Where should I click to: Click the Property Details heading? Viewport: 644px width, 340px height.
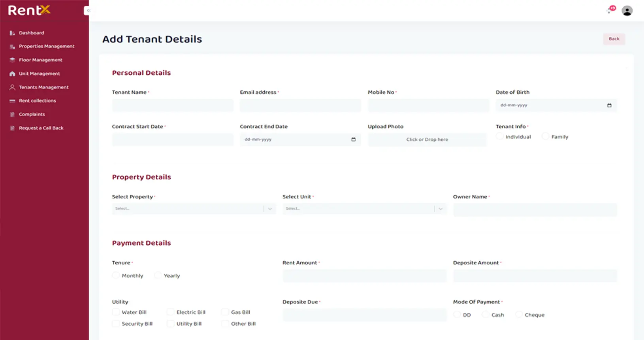[141, 177]
